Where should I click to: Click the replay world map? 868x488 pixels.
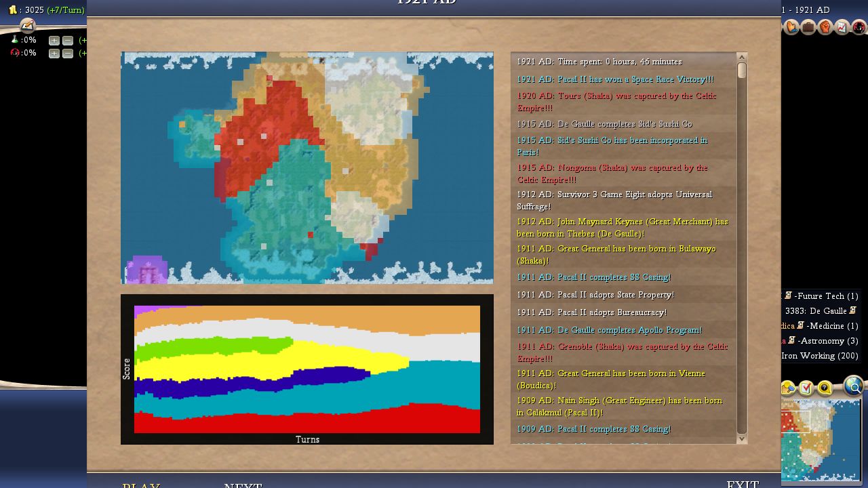[307, 167]
